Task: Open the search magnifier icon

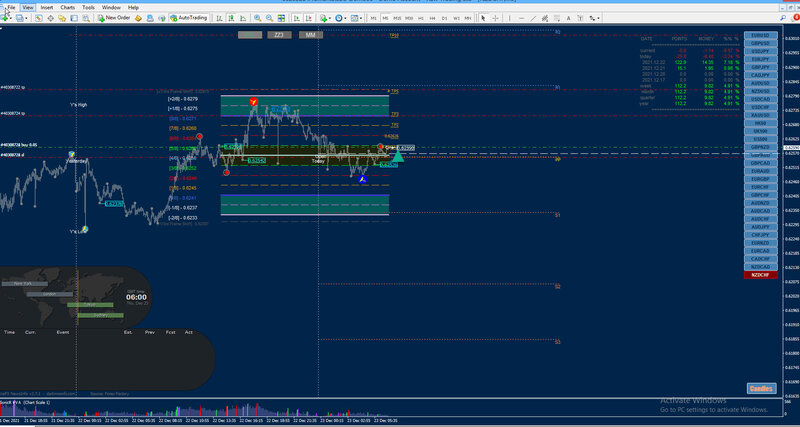Action: tap(783, 18)
